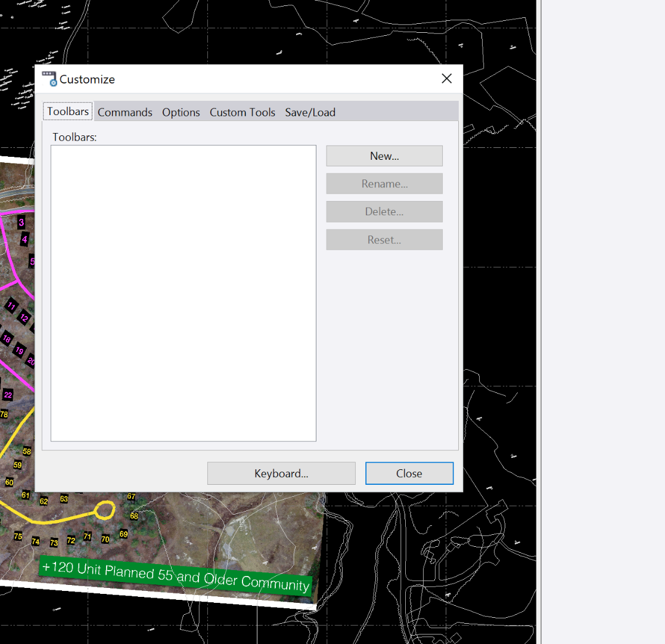Open the Commands tab
Viewport: 665px width, 644px height.
pyautogui.click(x=125, y=112)
